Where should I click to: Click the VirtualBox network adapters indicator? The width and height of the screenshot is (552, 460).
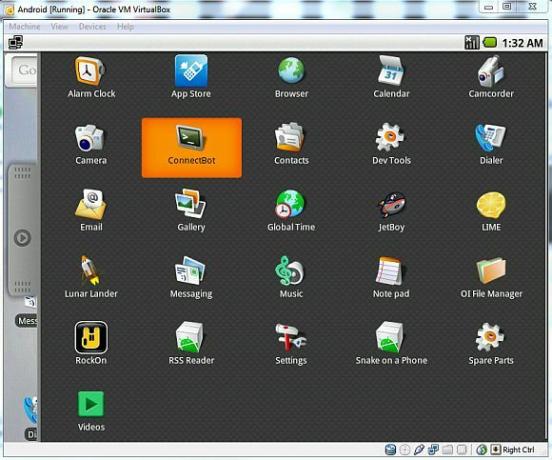[x=433, y=449]
